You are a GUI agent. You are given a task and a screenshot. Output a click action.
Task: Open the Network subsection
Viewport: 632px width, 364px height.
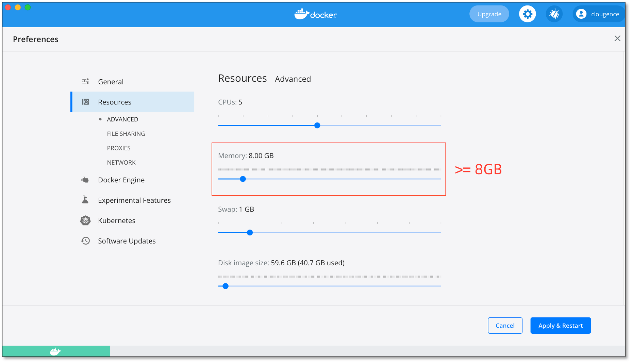tap(121, 163)
